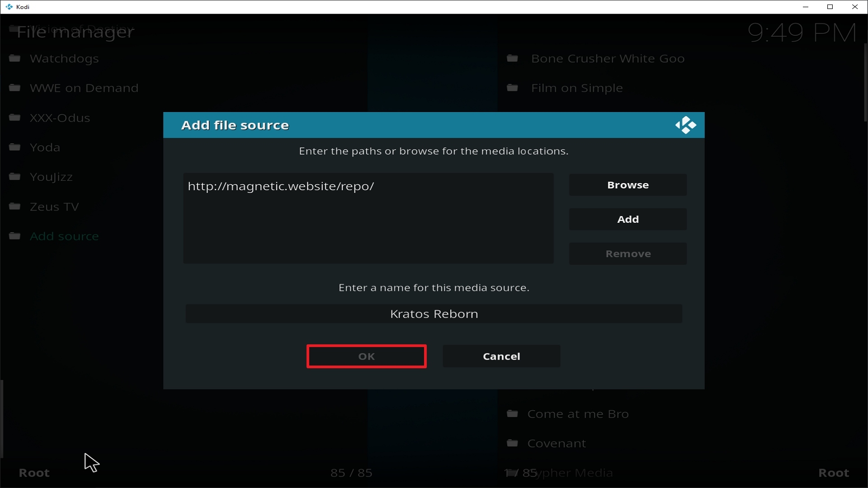Open the Yoda folder icon
Image resolution: width=868 pixels, height=488 pixels.
click(15, 147)
